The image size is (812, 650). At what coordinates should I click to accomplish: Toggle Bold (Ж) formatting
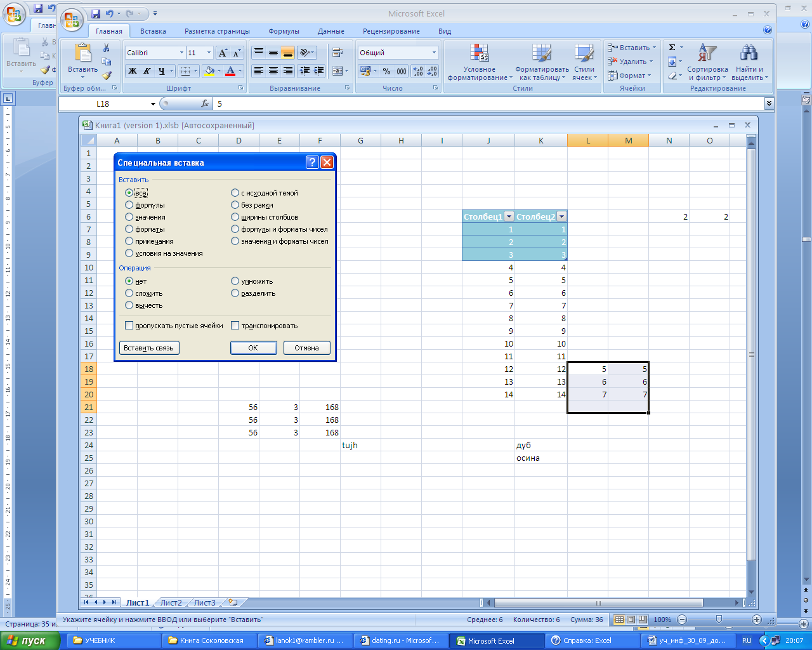click(133, 71)
